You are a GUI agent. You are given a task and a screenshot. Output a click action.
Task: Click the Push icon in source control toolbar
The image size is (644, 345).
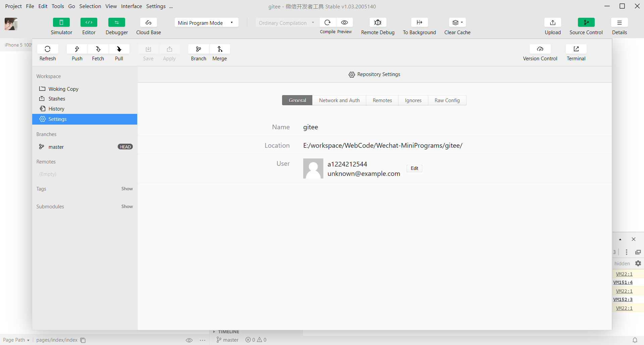click(x=77, y=49)
